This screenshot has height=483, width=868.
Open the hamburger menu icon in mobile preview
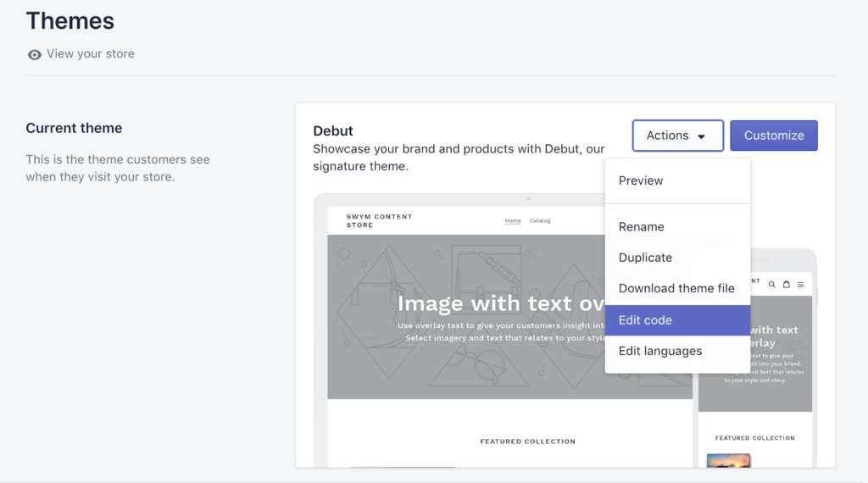point(800,285)
